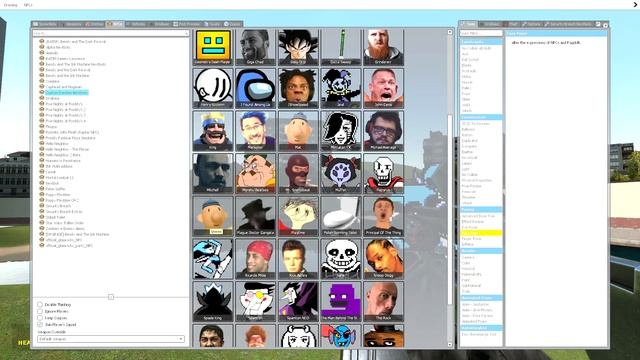Spawn the Morshu Beatbox NPC

[256, 173]
